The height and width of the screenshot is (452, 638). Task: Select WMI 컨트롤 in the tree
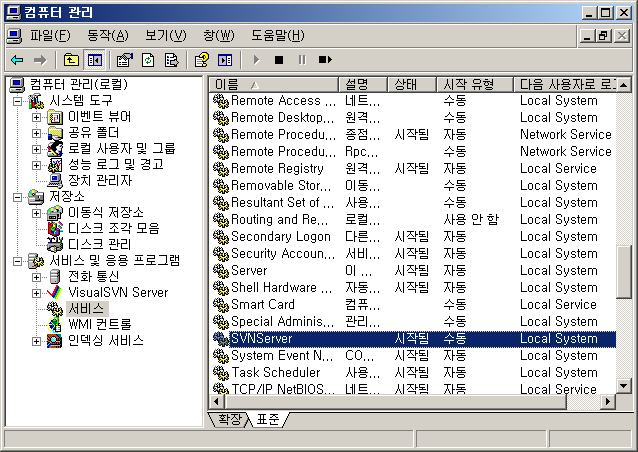coord(100,325)
